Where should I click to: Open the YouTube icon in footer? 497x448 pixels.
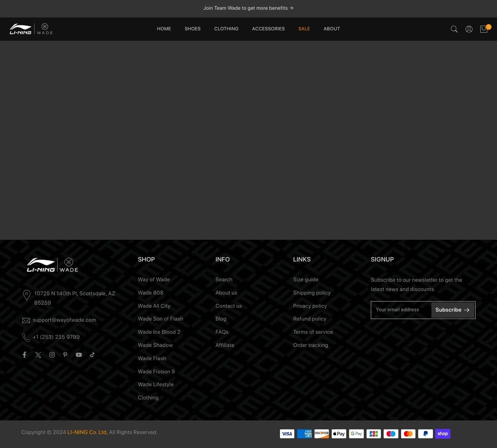[79, 355]
